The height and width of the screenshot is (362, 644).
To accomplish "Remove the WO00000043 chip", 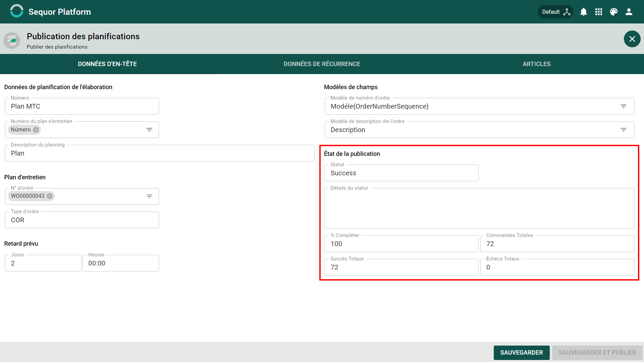I will click(x=50, y=196).
